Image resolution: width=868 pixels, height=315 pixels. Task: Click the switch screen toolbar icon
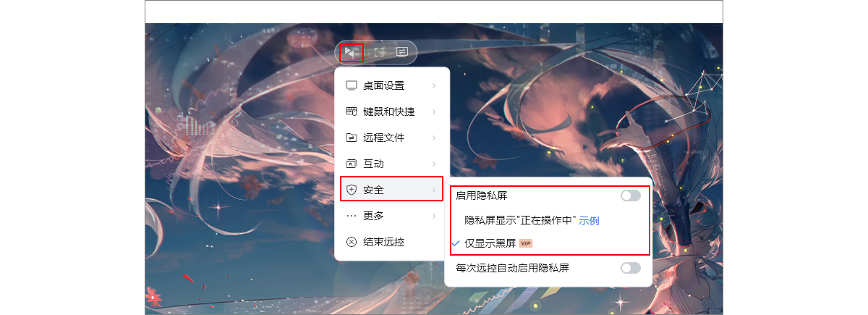point(402,52)
